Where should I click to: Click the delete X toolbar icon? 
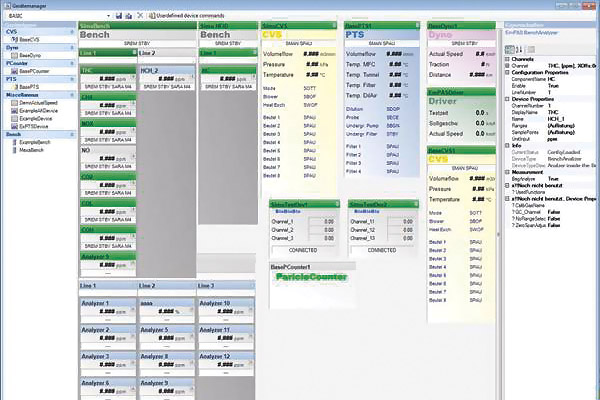coord(139,16)
